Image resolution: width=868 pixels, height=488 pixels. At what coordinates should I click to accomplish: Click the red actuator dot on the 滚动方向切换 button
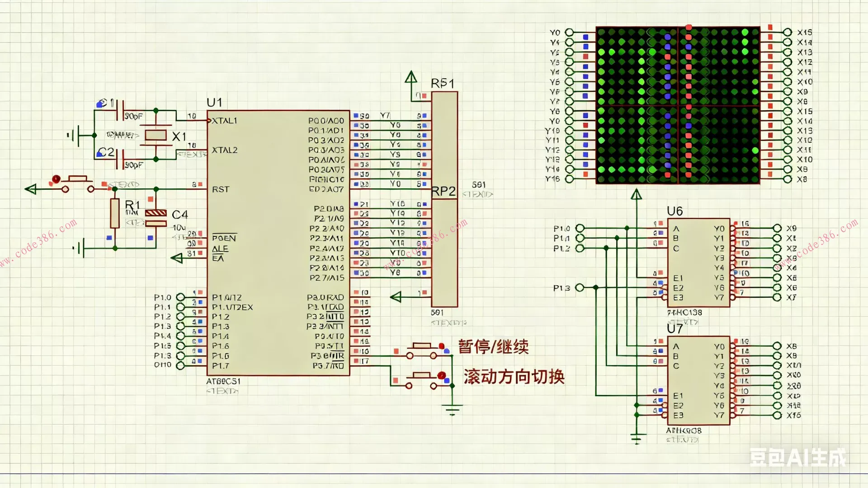coord(441,376)
